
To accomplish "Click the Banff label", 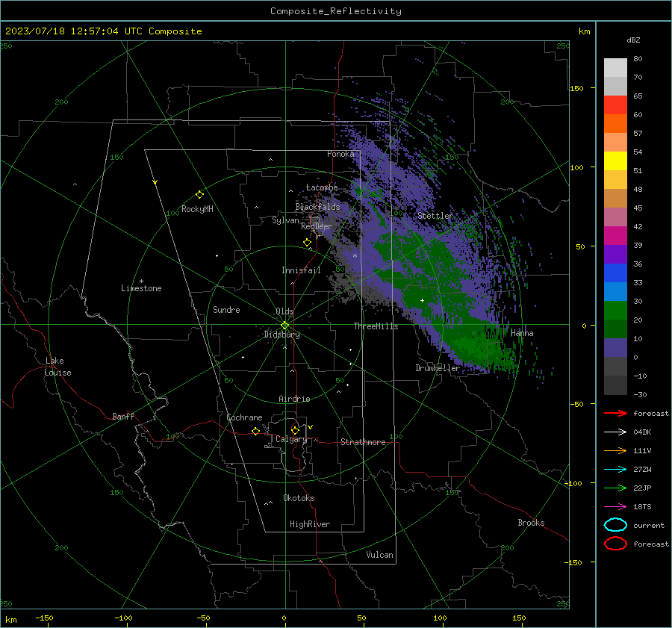I will (123, 416).
